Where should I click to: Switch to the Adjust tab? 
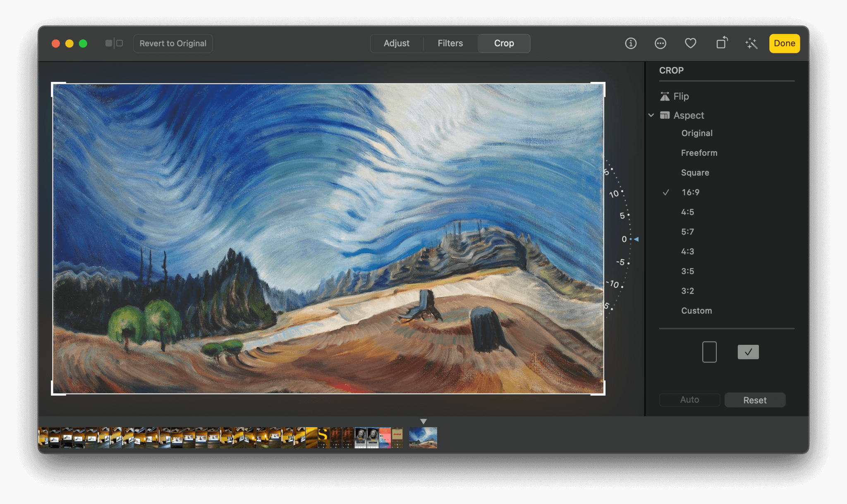[396, 43]
